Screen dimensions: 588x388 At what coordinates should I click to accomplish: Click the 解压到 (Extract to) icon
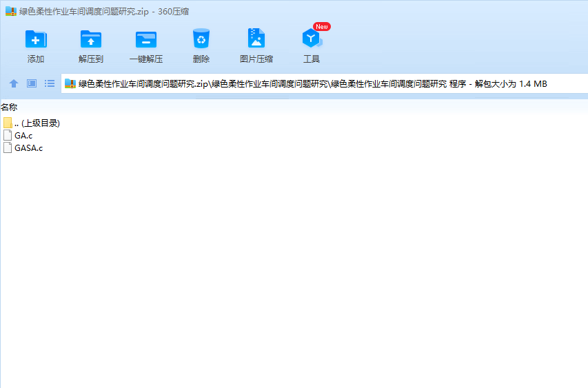point(91,39)
